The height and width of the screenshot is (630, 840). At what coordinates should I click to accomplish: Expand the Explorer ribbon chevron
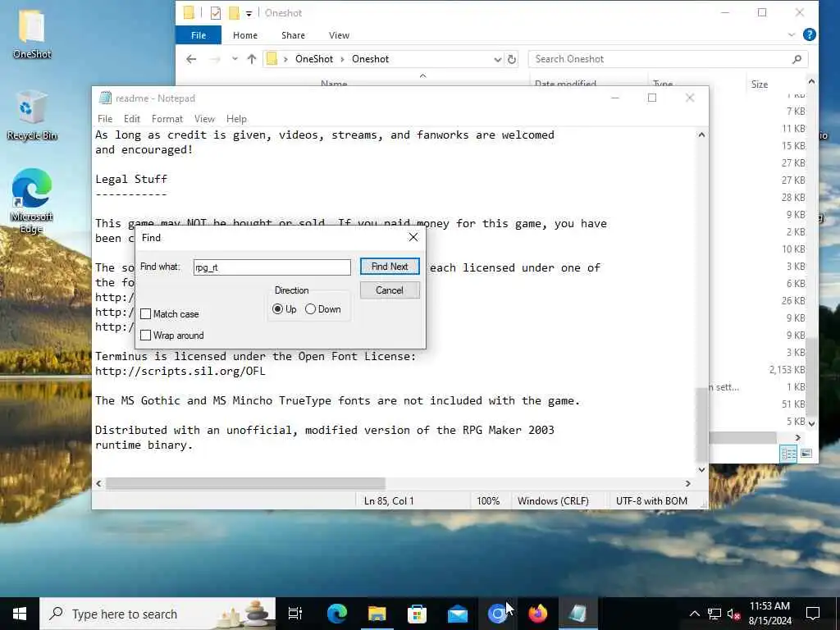click(x=792, y=34)
